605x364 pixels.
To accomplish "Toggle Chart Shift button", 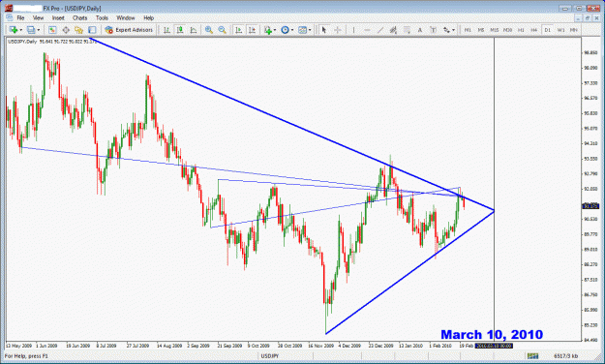I will coord(252,30).
